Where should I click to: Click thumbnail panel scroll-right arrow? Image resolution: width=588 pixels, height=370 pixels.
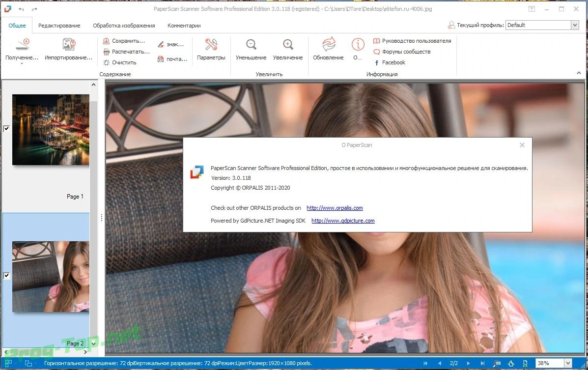[x=85, y=352]
